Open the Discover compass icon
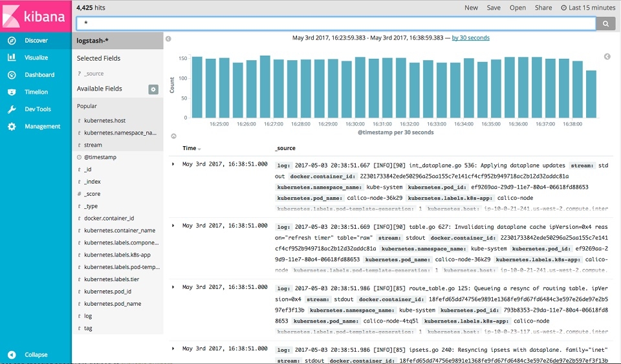 (12, 40)
